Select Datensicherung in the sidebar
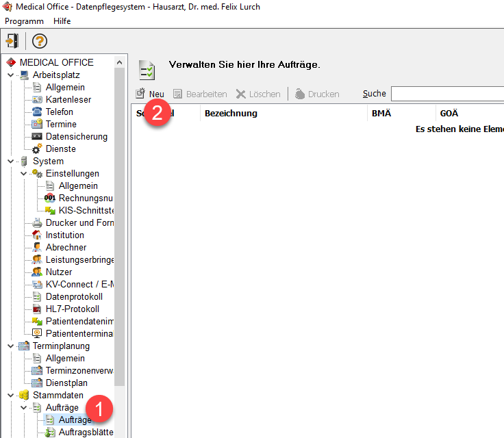The width and height of the screenshot is (504, 438). pyautogui.click(x=76, y=136)
